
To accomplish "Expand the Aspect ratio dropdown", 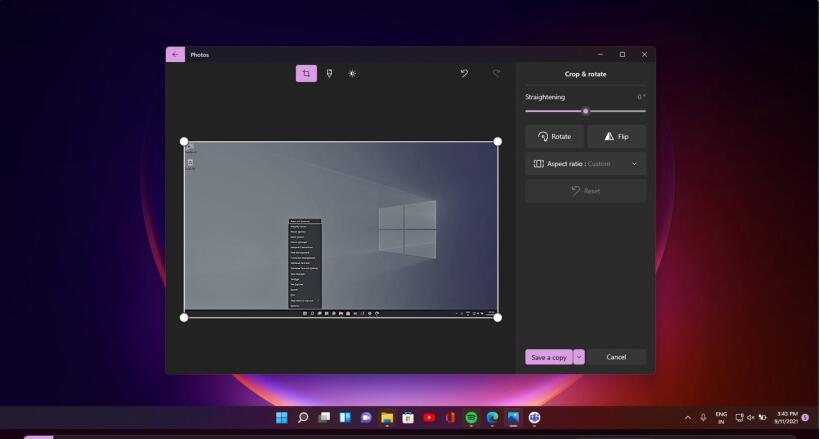I will 585,164.
